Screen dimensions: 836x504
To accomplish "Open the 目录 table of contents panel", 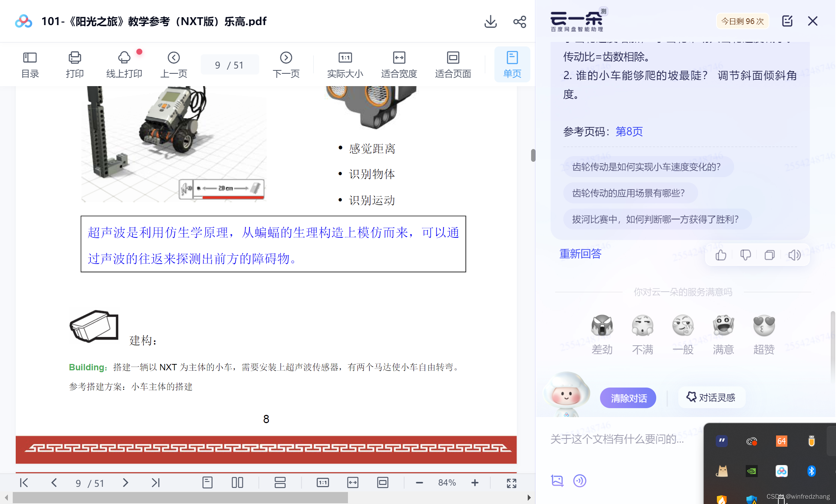I will (30, 64).
